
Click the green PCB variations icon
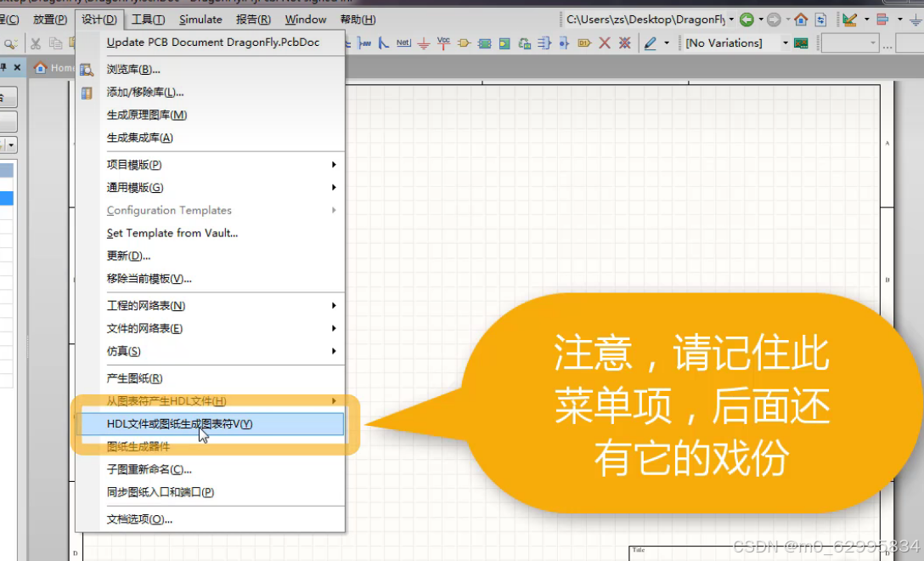(x=801, y=43)
